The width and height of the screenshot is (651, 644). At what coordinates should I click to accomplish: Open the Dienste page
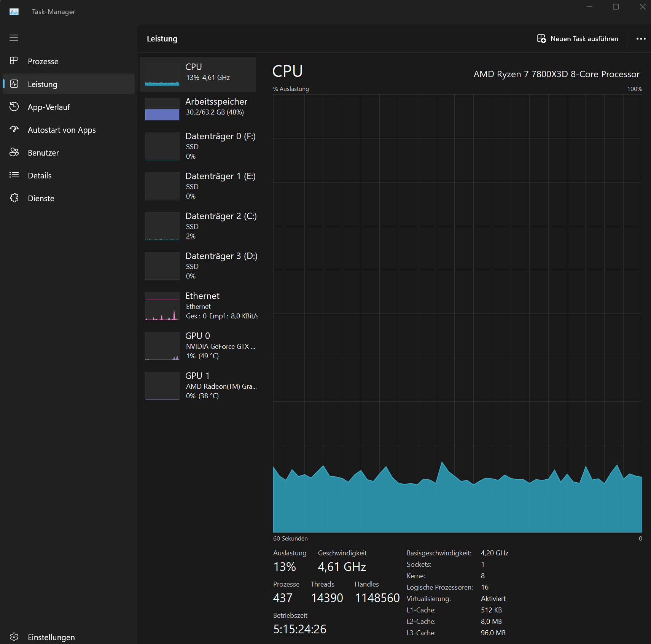coord(68,198)
